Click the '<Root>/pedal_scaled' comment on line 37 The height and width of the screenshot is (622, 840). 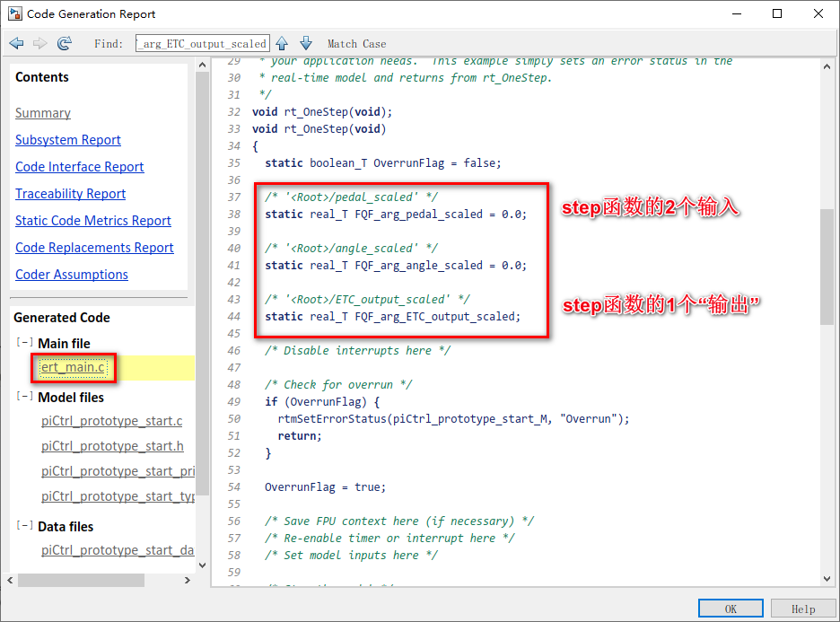click(351, 197)
